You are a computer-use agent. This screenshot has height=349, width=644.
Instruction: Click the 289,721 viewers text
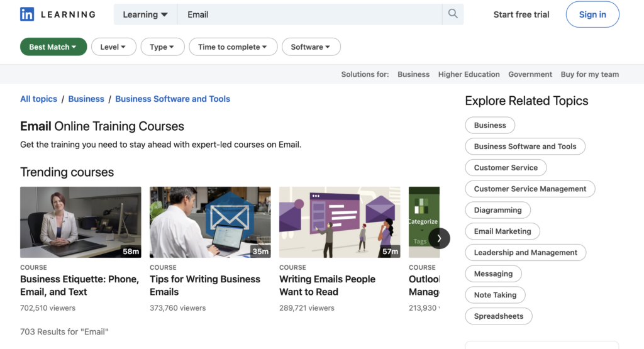(x=307, y=308)
